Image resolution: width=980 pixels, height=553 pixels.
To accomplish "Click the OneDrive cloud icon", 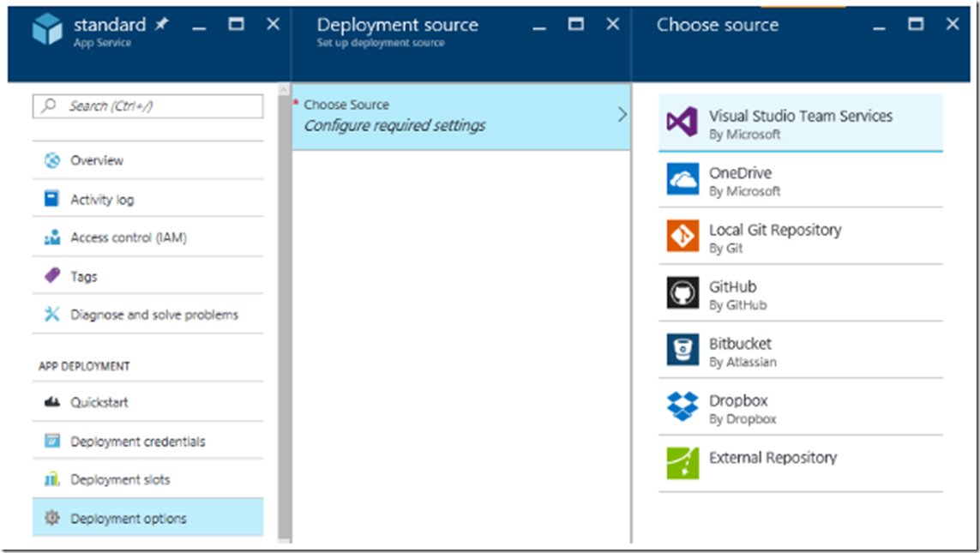I will point(682,178).
